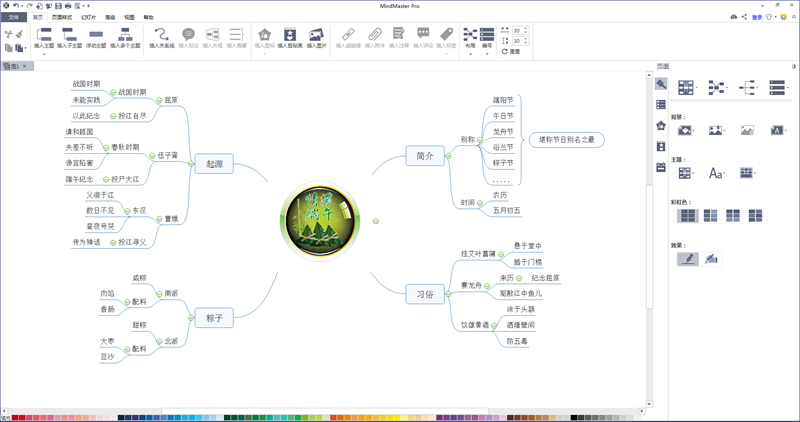This screenshot has height=422, width=800.
Task: Pick the first rainbow color scheme swatch
Action: [685, 216]
